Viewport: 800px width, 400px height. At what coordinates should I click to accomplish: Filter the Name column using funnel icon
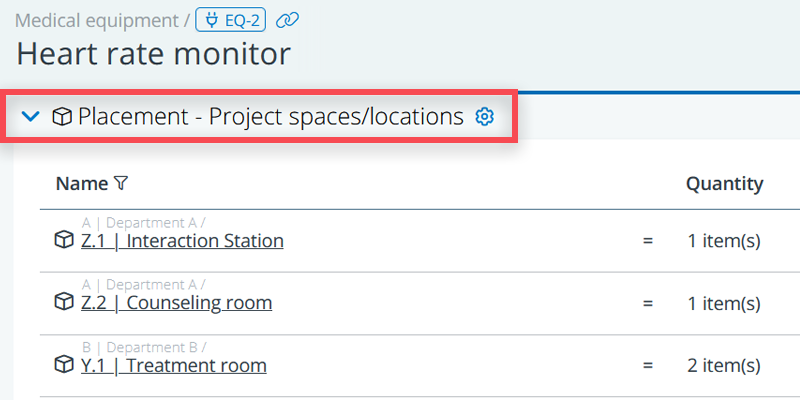tap(121, 183)
